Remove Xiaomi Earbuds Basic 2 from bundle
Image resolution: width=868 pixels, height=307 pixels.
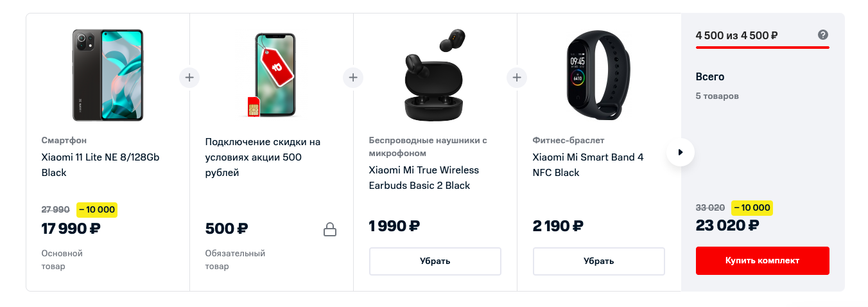[435, 261]
